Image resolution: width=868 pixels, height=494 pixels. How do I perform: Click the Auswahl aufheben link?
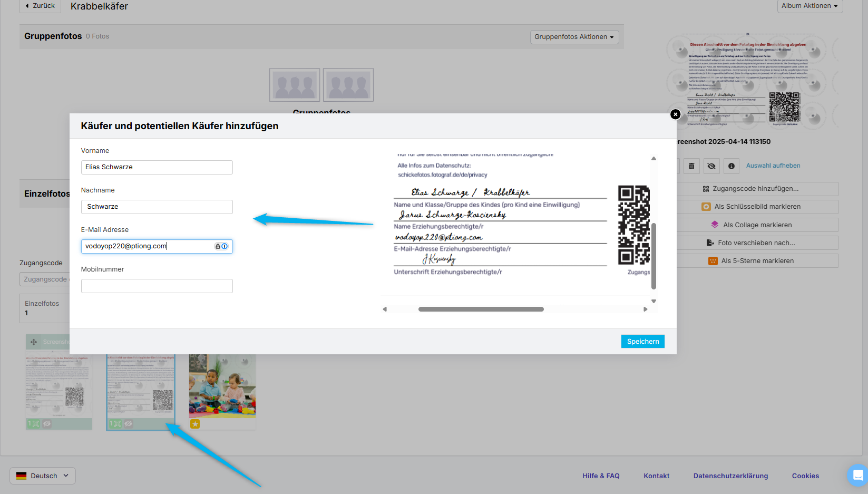click(773, 166)
